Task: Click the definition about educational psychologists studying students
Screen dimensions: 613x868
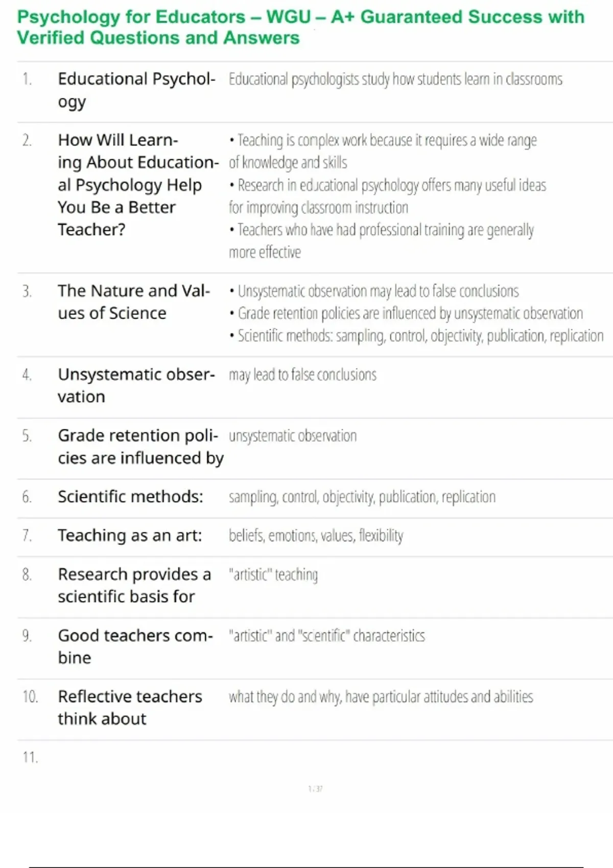Action: 395,79
